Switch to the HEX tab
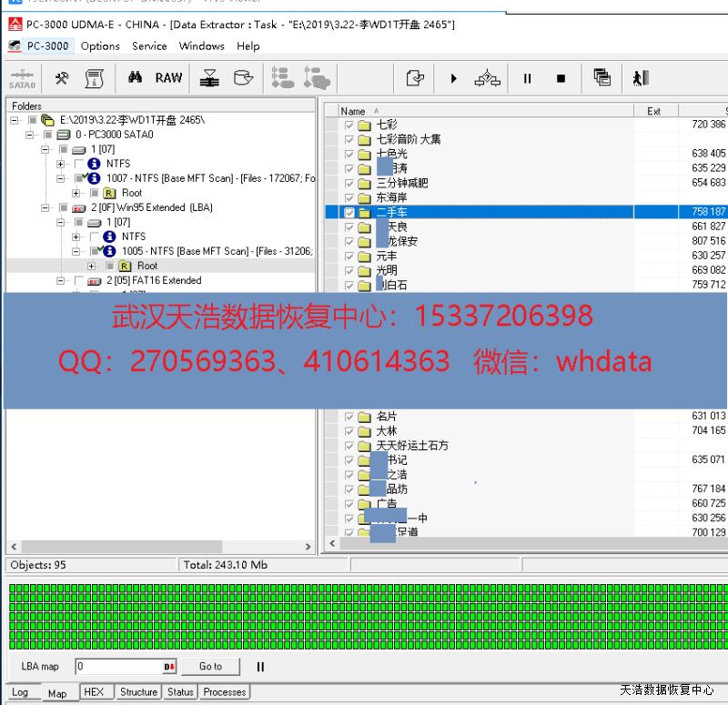728x705 pixels. click(x=94, y=692)
